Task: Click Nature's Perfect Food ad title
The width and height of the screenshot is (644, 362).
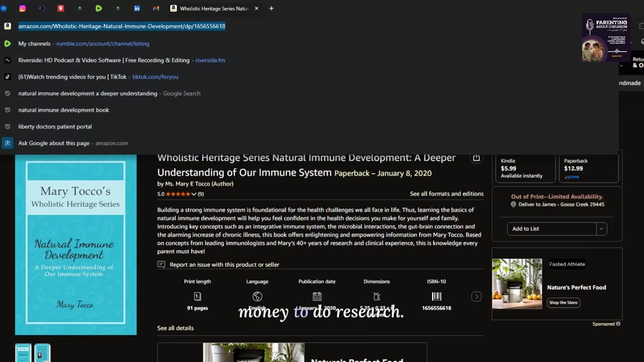Action: click(577, 288)
